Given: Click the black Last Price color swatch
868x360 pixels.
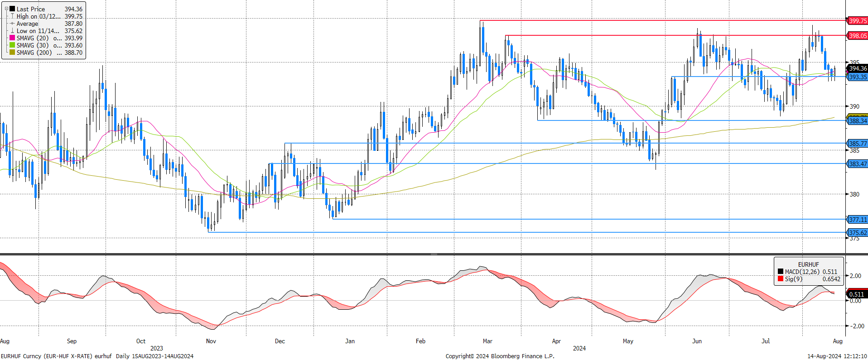Looking at the screenshot, I should 12,9.
